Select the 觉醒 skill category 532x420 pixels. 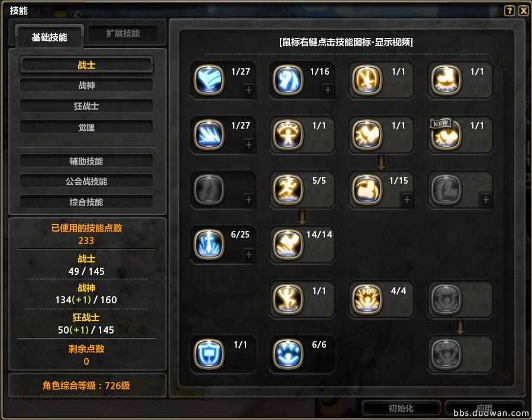coord(86,127)
